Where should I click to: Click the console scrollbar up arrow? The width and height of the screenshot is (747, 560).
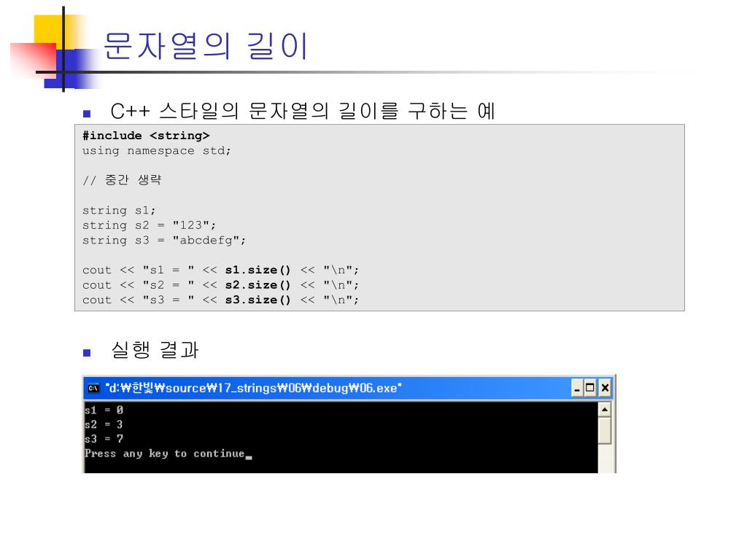coord(605,410)
